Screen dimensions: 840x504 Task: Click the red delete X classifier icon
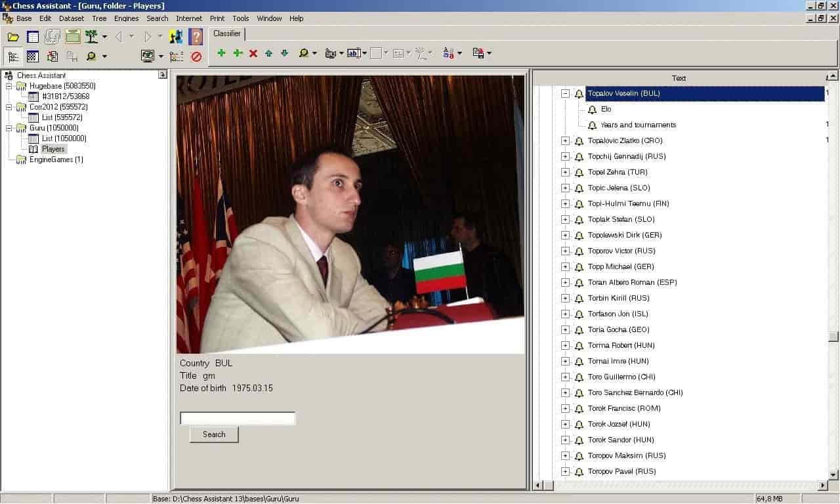[253, 53]
